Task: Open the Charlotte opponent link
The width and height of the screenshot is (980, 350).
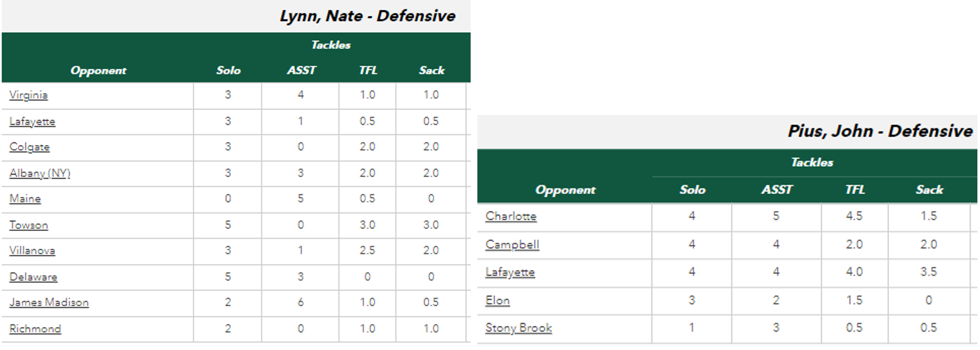Action: (511, 216)
